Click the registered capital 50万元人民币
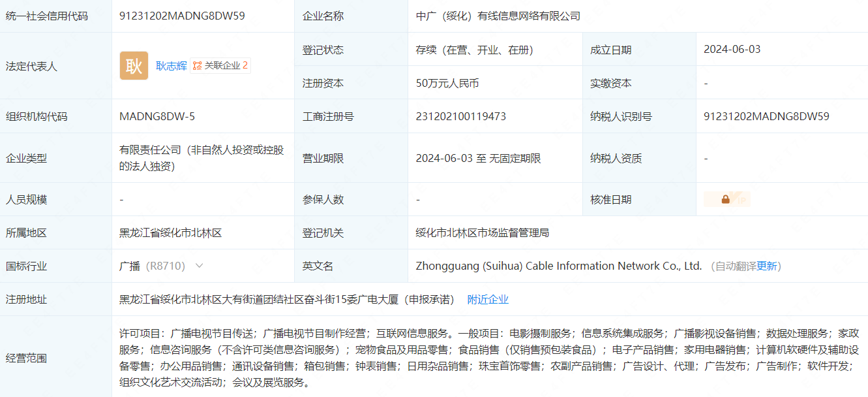This screenshot has height=397, width=868. point(447,84)
